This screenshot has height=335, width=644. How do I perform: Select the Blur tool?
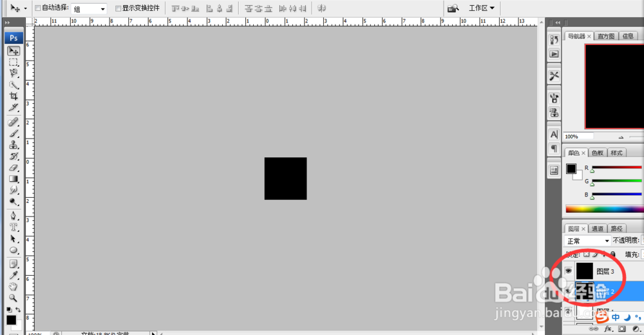coord(14,190)
